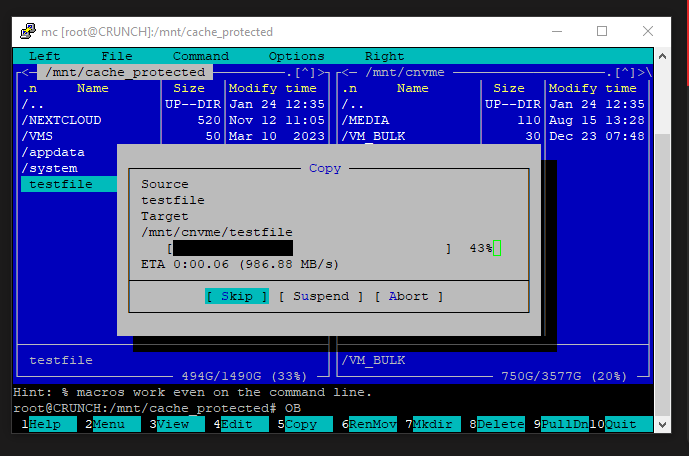Minimize the PuTTY window
Screen dimensions: 689x456
[557, 31]
